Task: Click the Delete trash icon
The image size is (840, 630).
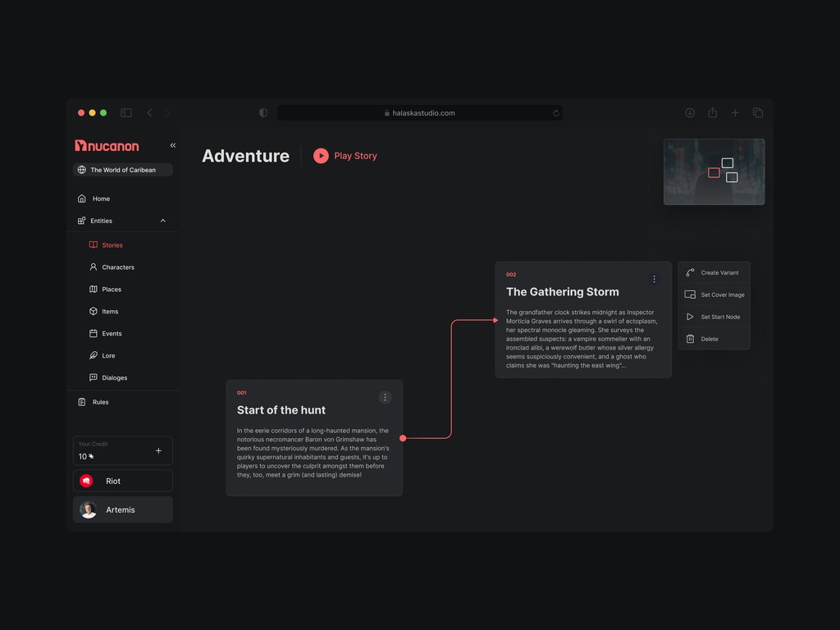Action: click(690, 339)
